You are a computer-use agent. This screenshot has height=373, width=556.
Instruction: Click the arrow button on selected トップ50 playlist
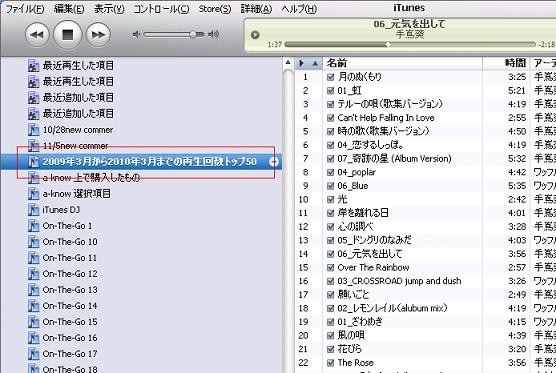[x=273, y=162]
